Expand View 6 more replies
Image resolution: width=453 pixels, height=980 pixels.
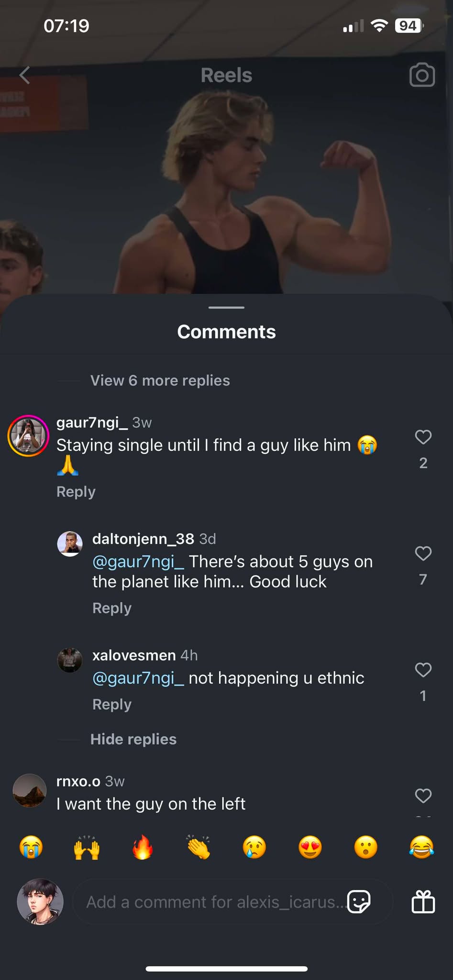point(160,380)
